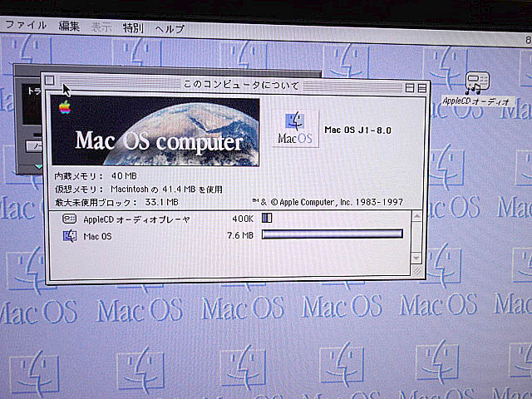Click the Apple Computer, Inc. 1983-1997 copyright
The image size is (532, 399).
[328, 202]
